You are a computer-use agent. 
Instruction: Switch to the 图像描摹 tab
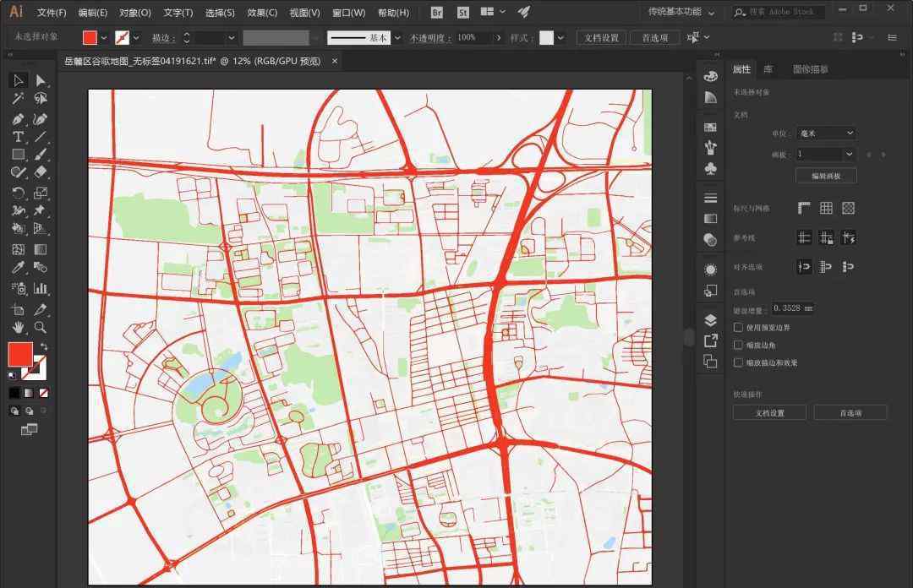point(811,69)
